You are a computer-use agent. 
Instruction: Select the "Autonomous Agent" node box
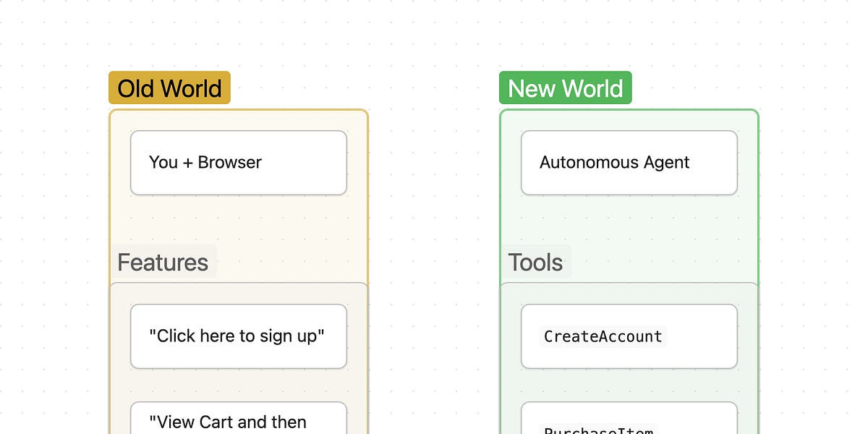point(628,162)
